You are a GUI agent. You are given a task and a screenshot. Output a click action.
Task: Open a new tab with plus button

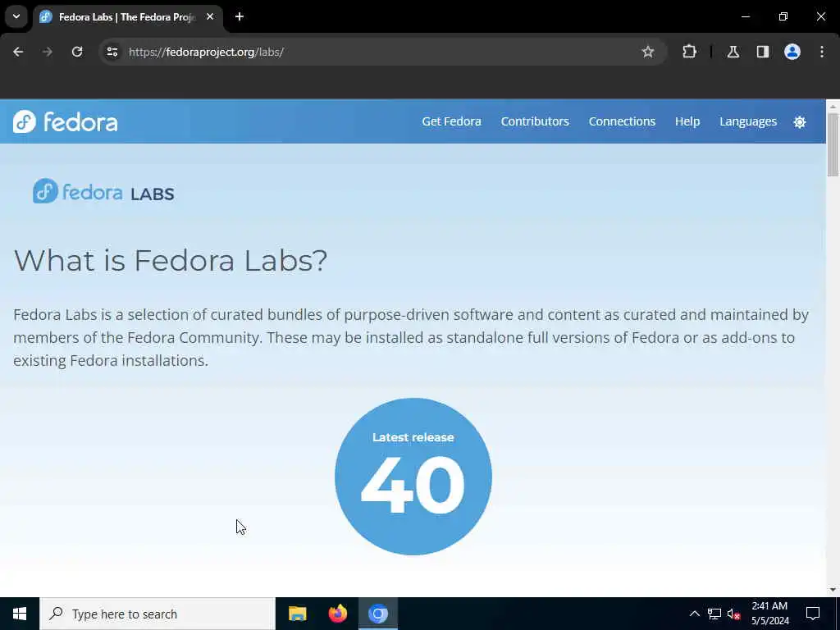[240, 16]
